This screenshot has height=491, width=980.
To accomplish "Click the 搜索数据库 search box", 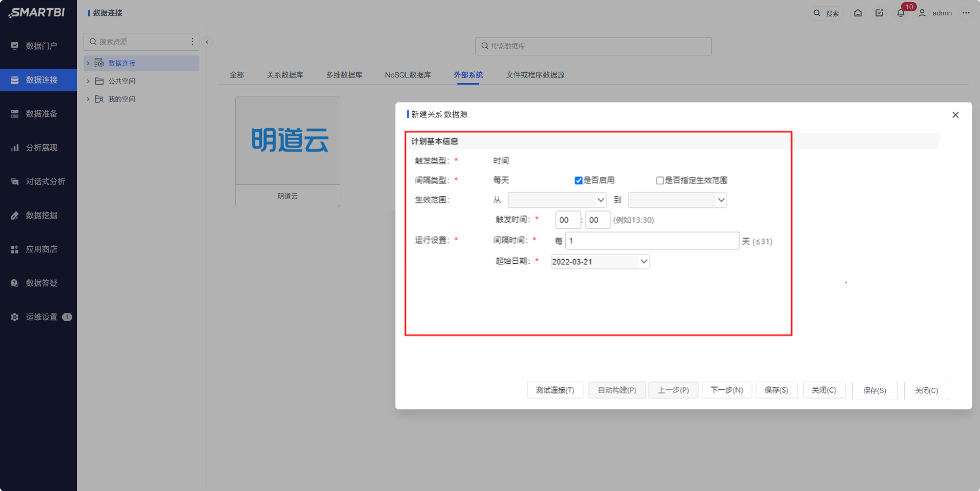I will pos(594,46).
